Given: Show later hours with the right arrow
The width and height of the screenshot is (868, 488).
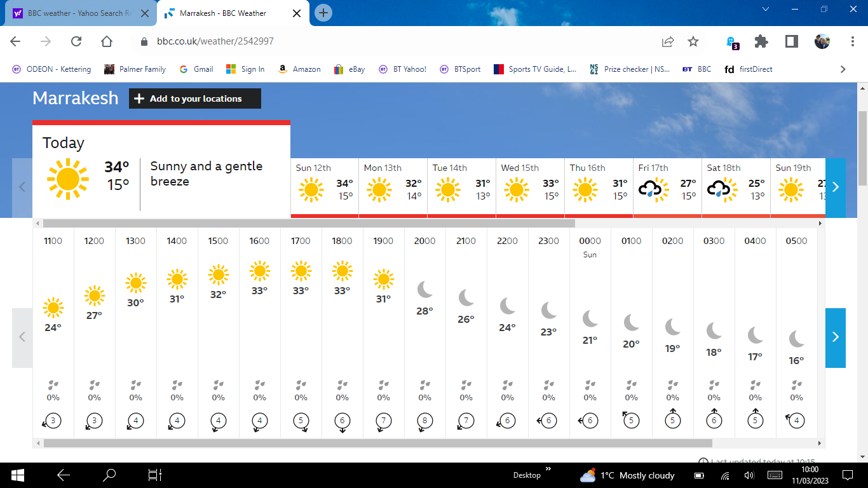Looking at the screenshot, I should 835,337.
